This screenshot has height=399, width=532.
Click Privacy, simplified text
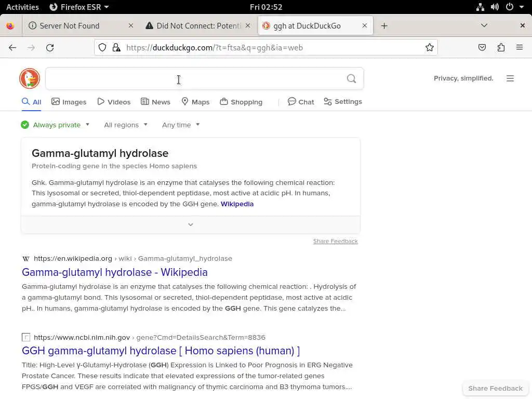pyautogui.click(x=463, y=78)
